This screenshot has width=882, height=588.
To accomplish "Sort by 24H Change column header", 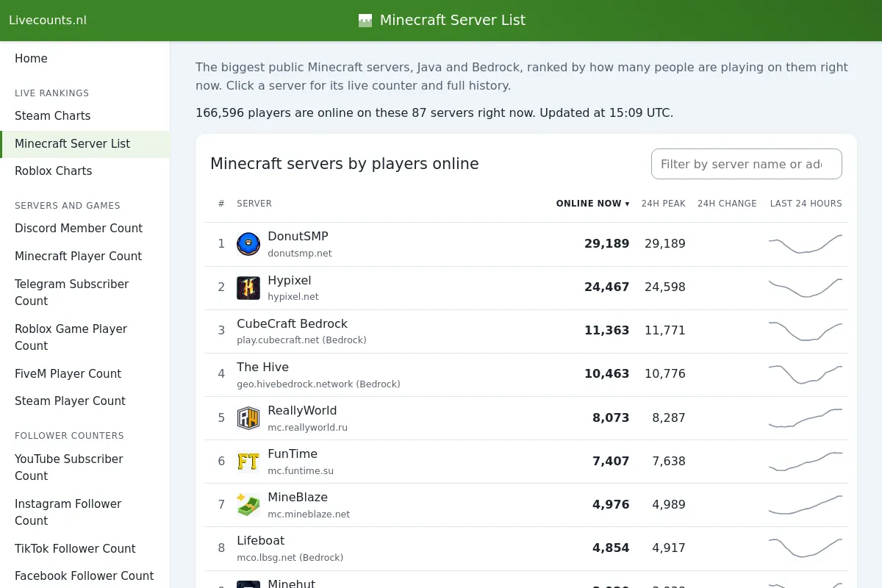I will coord(727,204).
